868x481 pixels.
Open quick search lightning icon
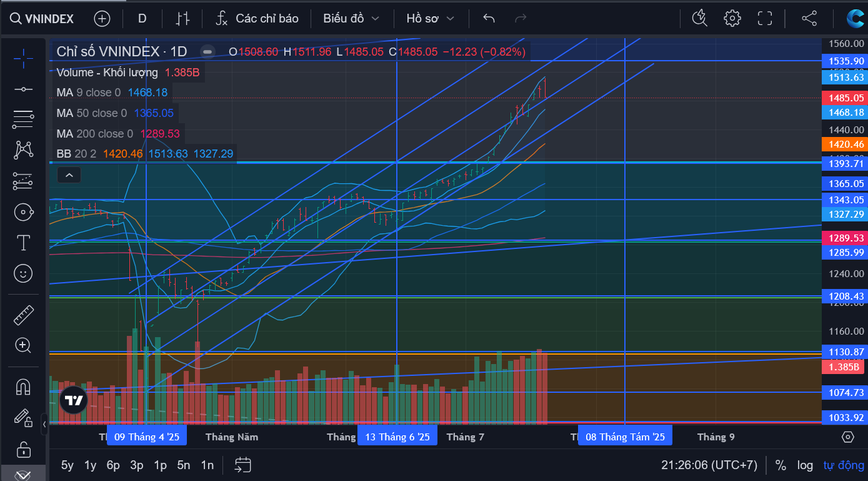point(699,18)
